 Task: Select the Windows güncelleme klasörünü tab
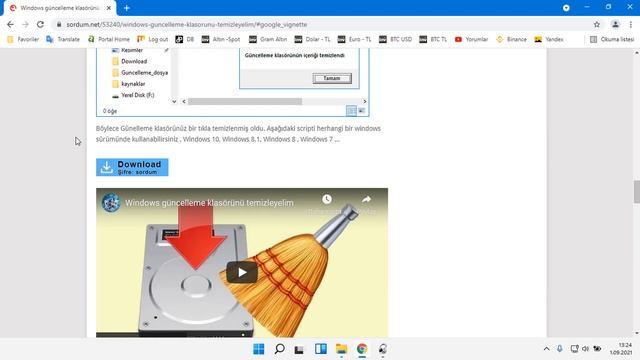(x=60, y=8)
